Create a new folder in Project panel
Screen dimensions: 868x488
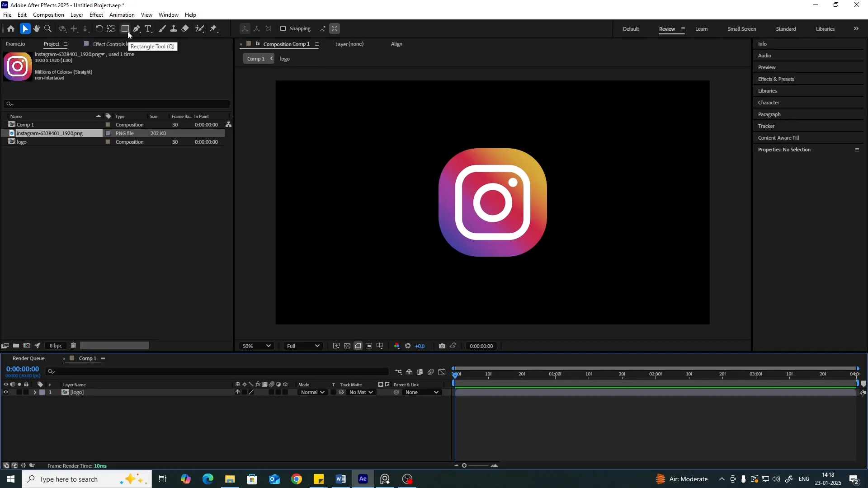coord(16,346)
